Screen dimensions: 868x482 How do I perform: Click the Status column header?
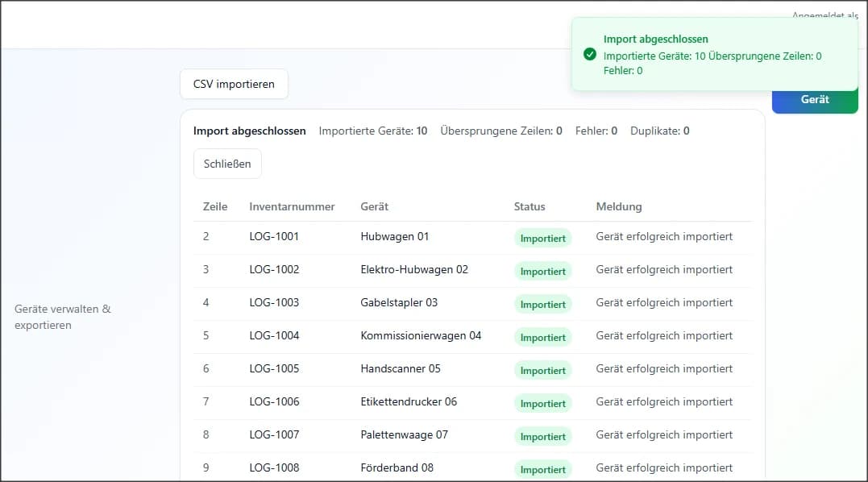pyautogui.click(x=530, y=207)
